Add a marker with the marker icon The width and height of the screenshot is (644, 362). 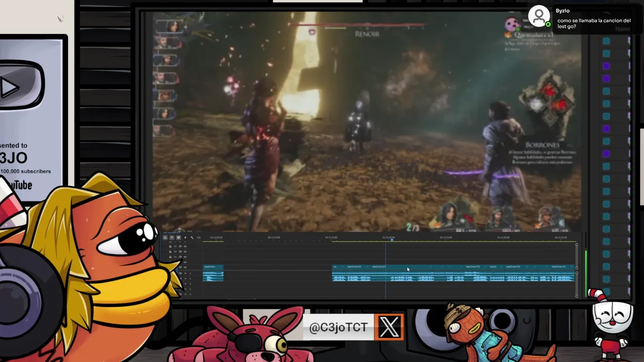click(185, 237)
